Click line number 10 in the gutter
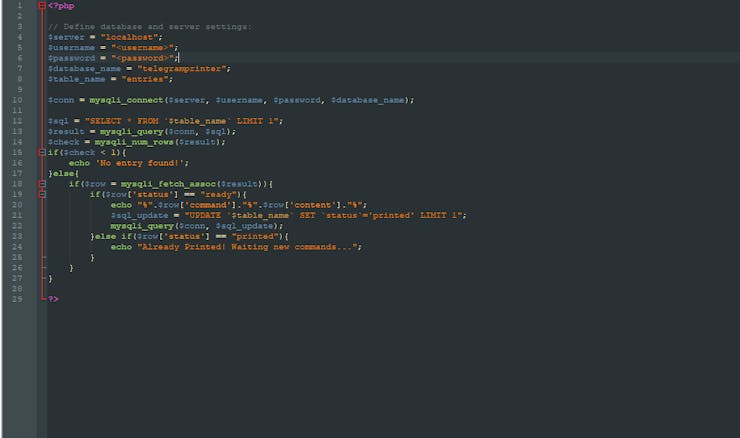This screenshot has width=740, height=438. tap(17, 100)
